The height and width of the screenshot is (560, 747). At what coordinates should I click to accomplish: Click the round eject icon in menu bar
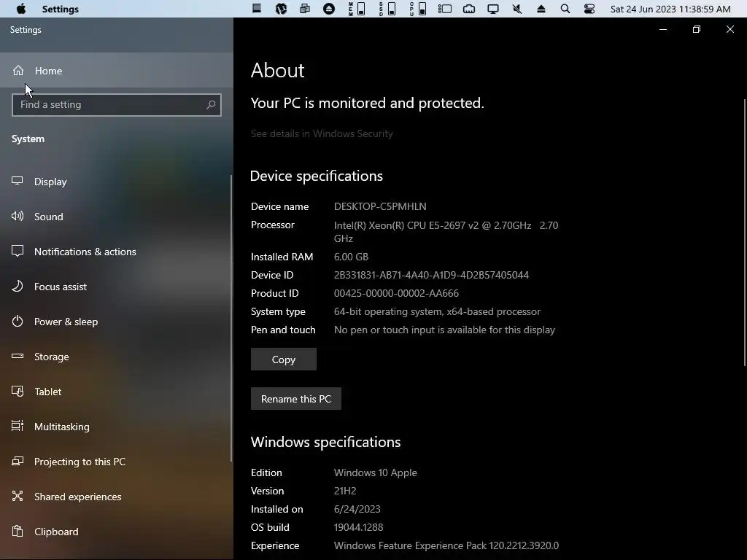point(329,9)
